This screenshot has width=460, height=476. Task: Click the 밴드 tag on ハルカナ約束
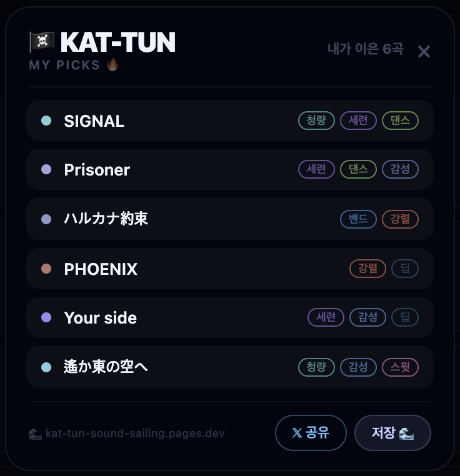tap(358, 219)
